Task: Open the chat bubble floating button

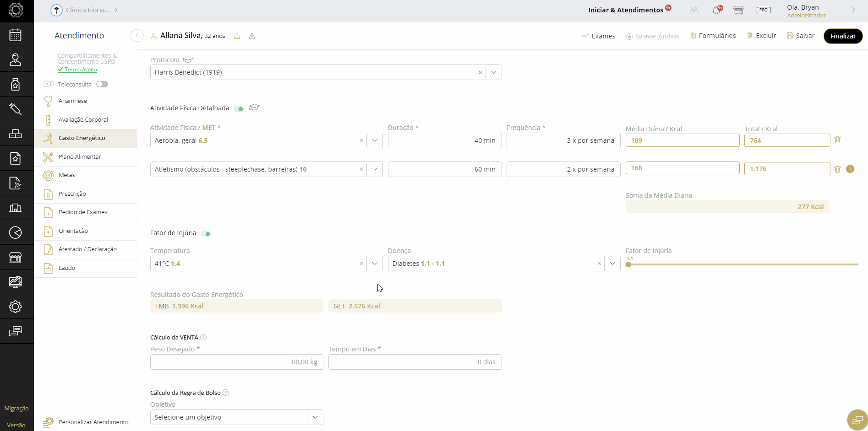Action: [857, 420]
